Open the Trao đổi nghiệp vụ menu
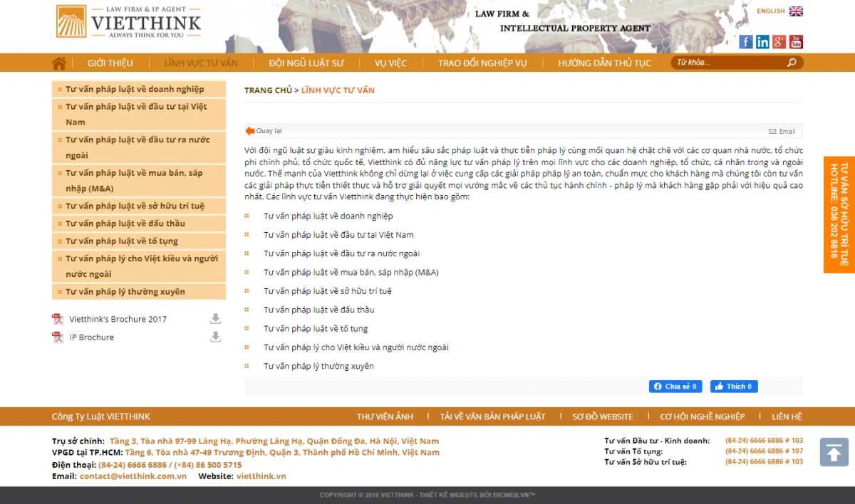 tap(482, 63)
